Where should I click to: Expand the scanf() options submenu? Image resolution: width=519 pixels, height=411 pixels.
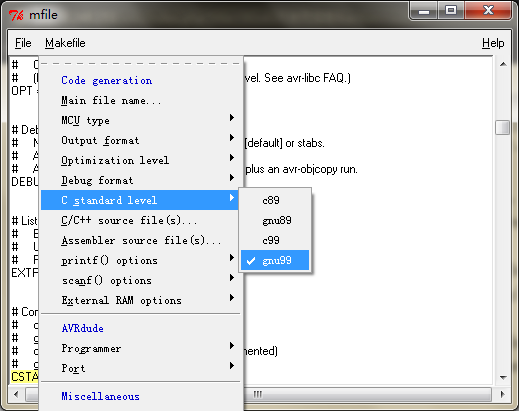click(140, 280)
